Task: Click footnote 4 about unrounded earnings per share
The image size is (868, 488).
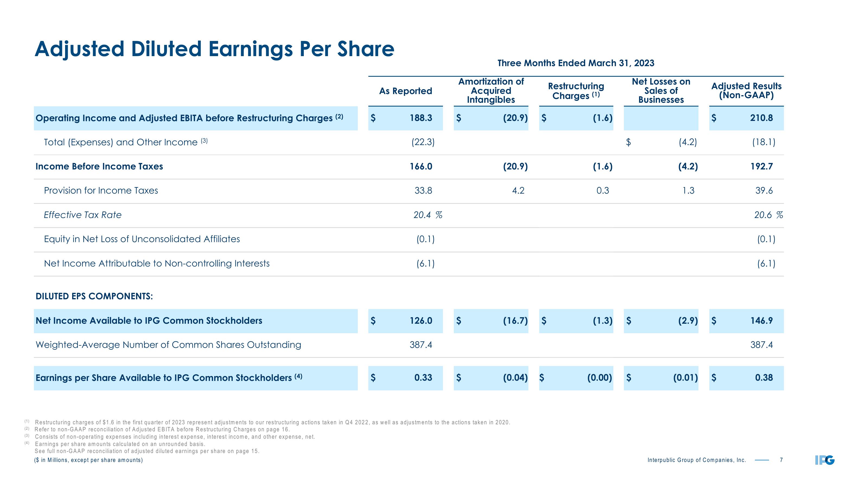Action: pos(114,444)
